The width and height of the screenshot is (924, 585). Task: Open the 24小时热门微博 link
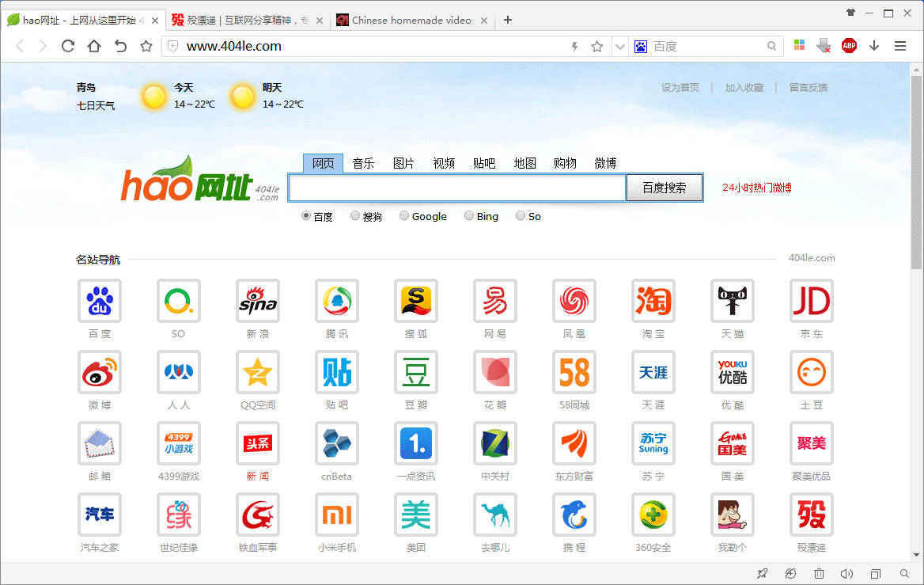[x=756, y=188]
